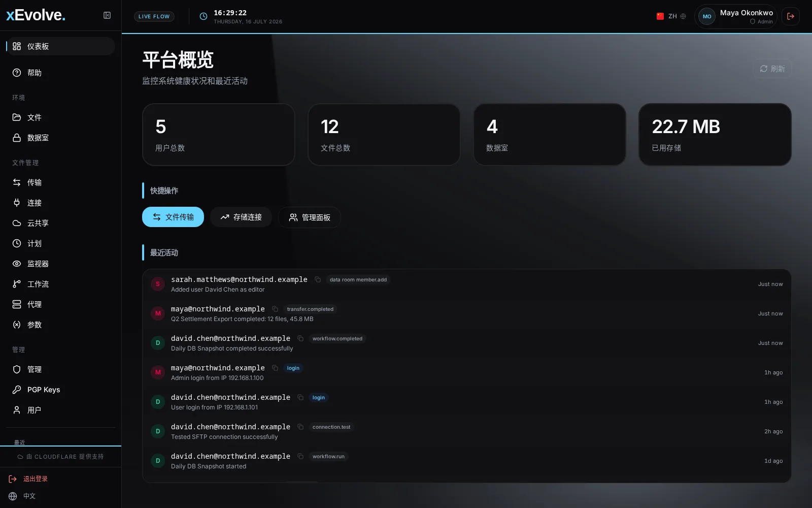Click the 工作流 branch icon
Image resolution: width=812 pixels, height=508 pixels.
(x=17, y=284)
